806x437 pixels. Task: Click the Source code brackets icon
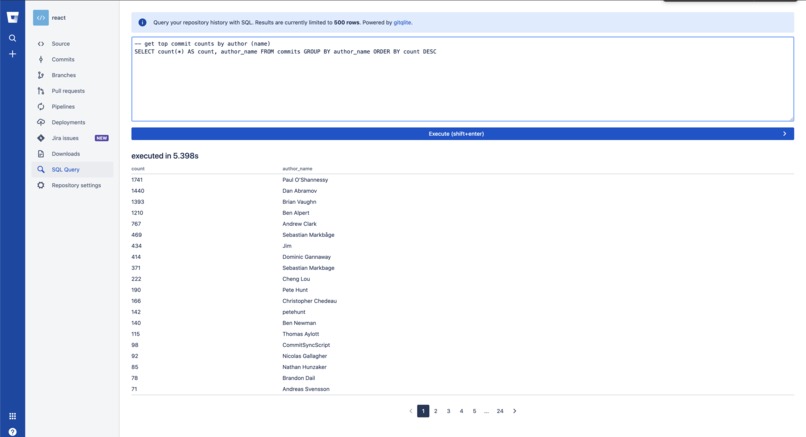point(41,44)
